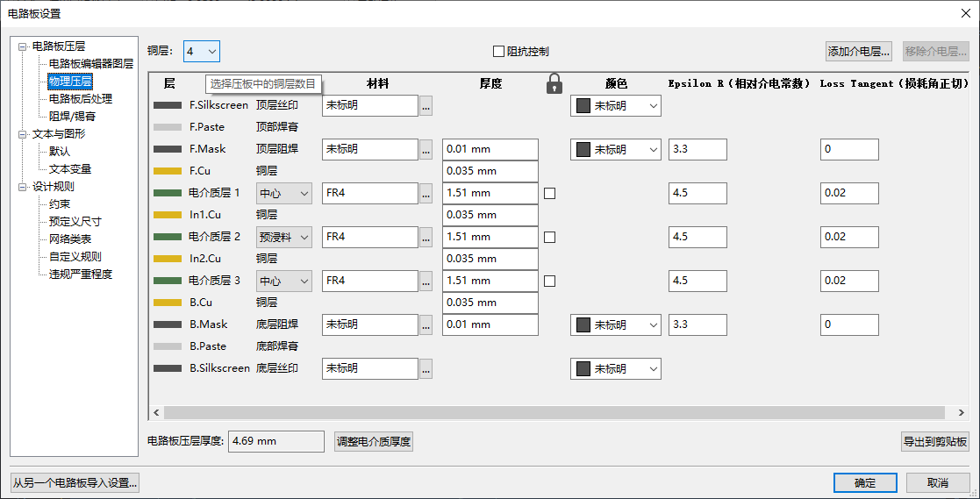Click right arrow of horizontal scrollbar
980x499 pixels.
(x=962, y=412)
